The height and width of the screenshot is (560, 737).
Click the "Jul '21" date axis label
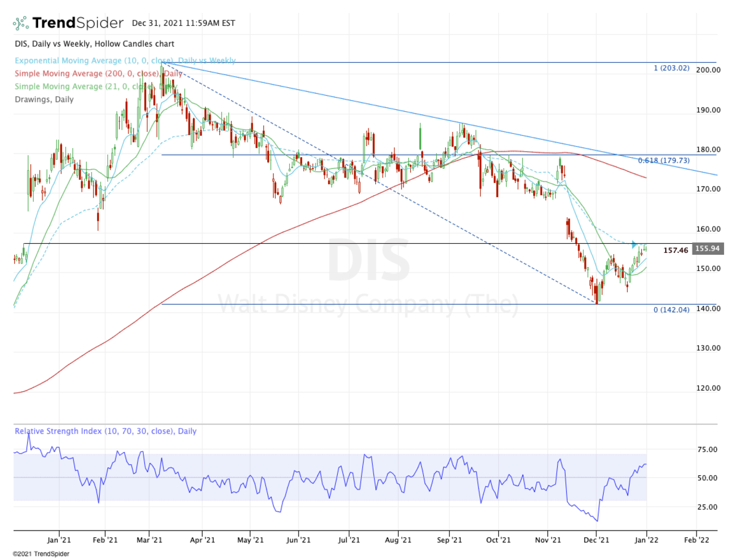348,540
